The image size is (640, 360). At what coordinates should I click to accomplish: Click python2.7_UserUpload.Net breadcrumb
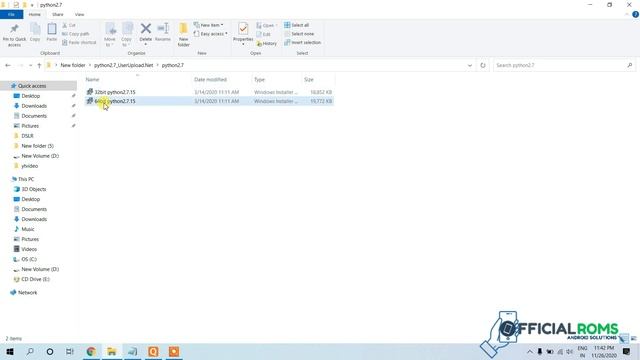pyautogui.click(x=124, y=65)
